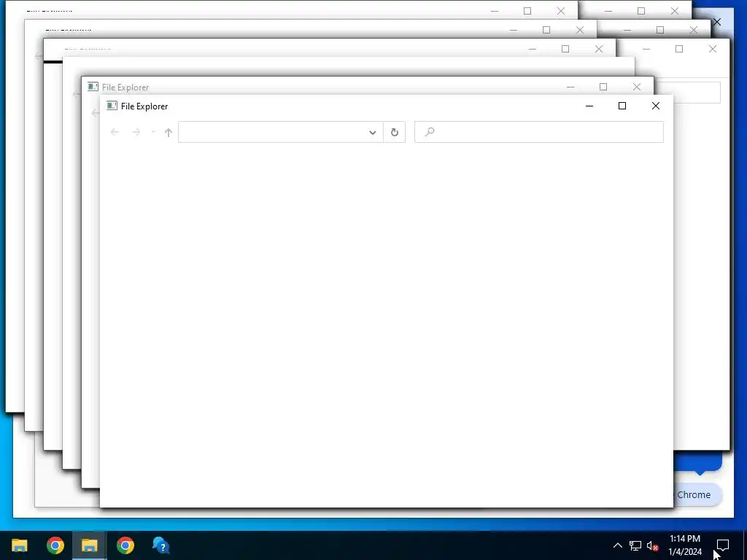This screenshot has height=560, width=747.
Task: Click the Refresh button beside address bar
Action: 395,133
